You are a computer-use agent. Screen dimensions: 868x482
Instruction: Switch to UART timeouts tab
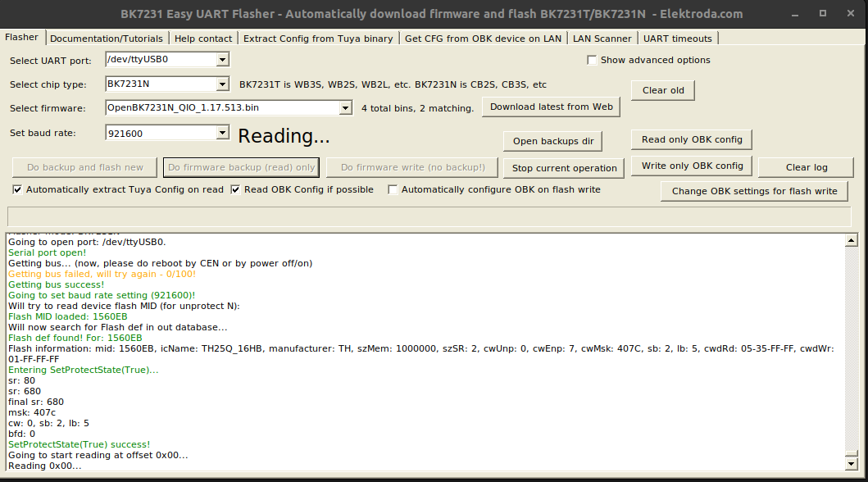coord(678,39)
